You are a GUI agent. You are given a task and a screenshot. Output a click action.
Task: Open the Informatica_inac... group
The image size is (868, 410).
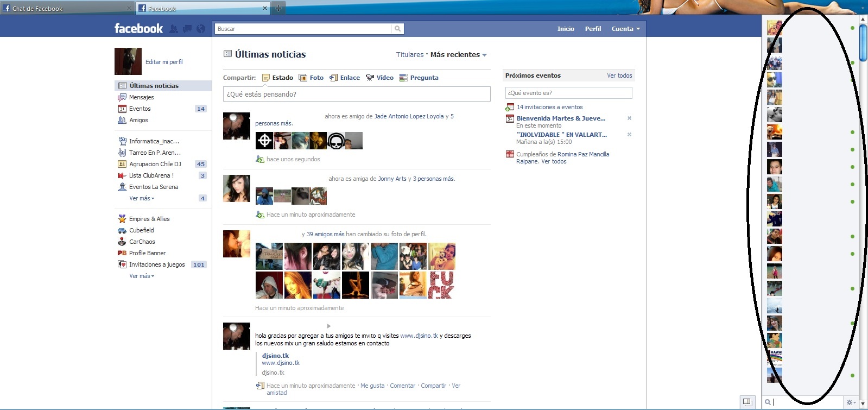154,141
